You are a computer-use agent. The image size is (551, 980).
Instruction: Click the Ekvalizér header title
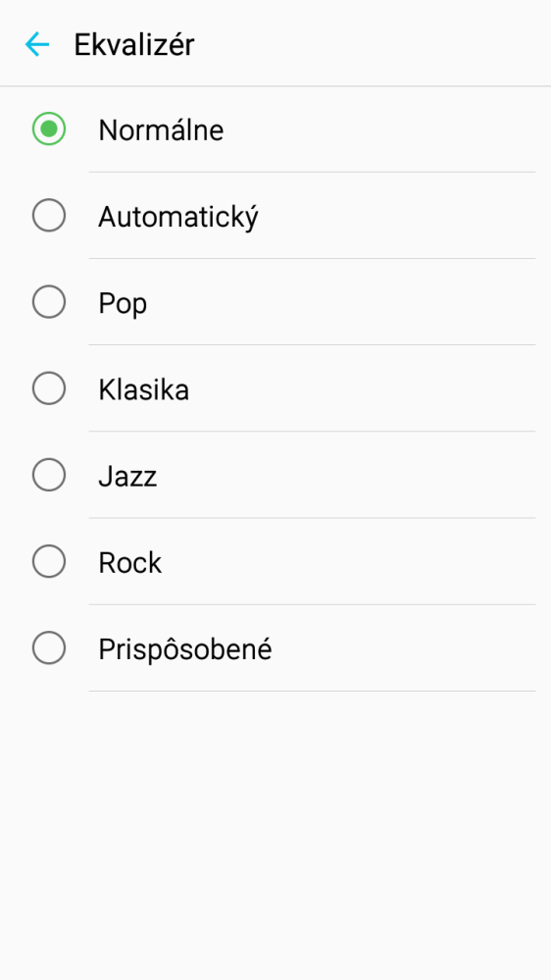point(133,45)
